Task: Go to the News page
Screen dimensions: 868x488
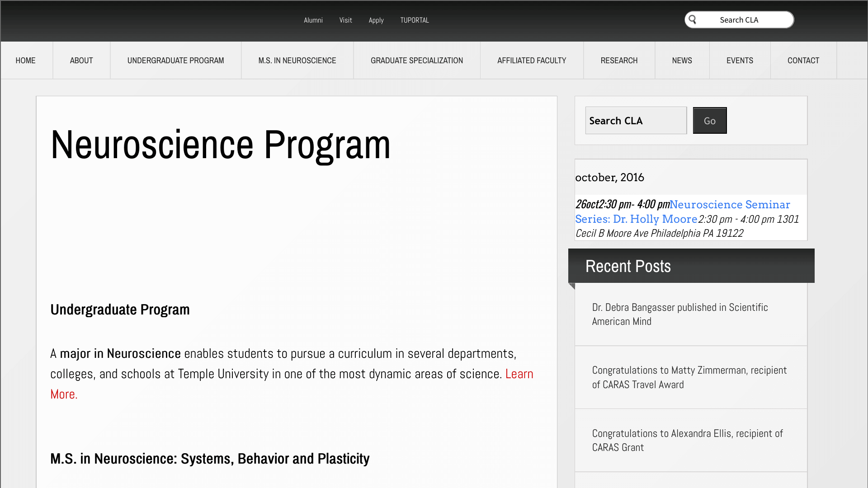Action: (x=682, y=61)
